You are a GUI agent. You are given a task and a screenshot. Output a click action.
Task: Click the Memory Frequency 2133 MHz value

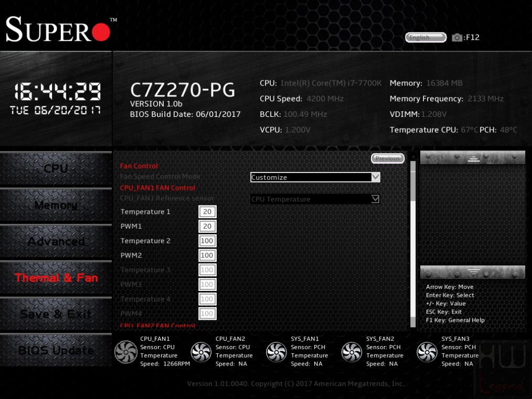click(485, 99)
